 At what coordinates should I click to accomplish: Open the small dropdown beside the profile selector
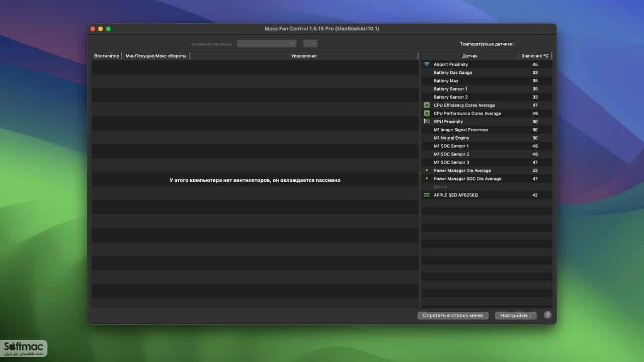click(x=310, y=44)
